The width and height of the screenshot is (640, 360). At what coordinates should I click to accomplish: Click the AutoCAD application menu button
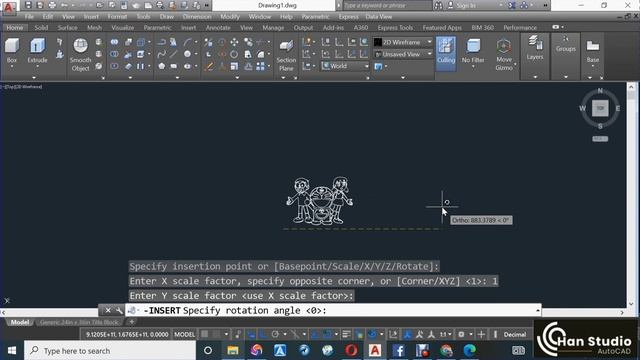(9, 7)
